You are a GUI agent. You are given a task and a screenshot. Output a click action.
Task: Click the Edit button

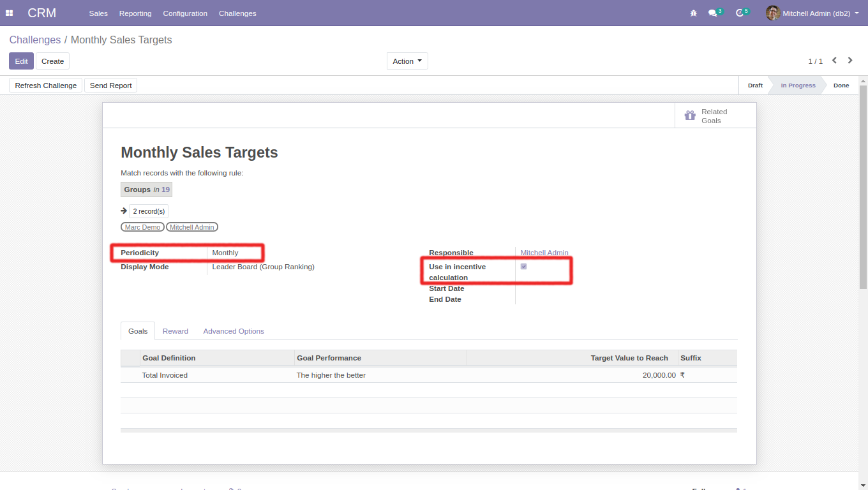[21, 61]
